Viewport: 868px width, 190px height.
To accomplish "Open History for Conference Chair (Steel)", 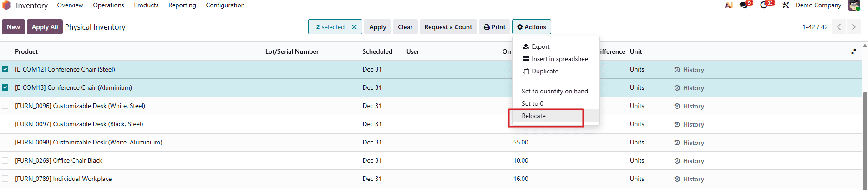I will [x=689, y=70].
